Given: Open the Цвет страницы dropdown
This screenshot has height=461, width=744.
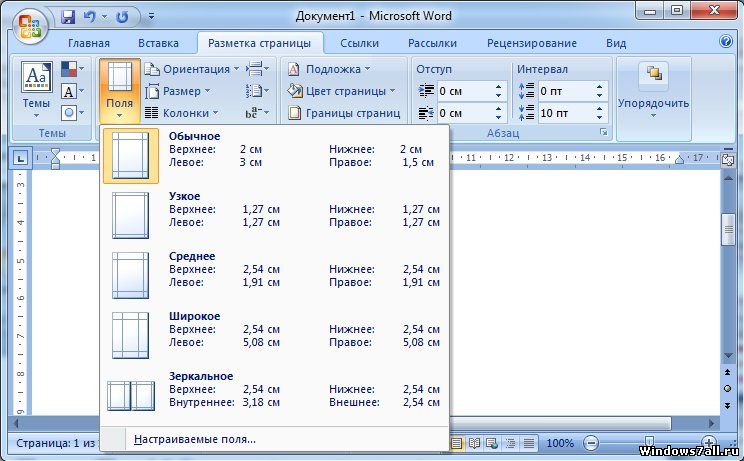Looking at the screenshot, I should [341, 91].
